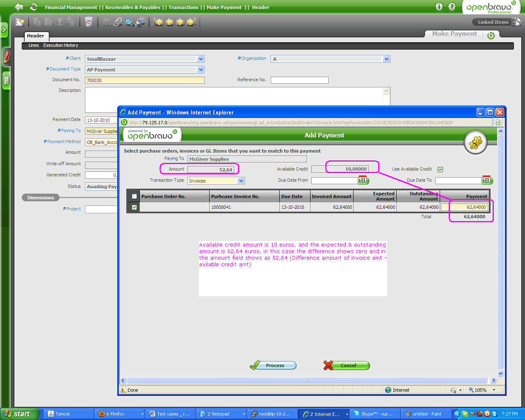
Task: Expand the Internet Explorer taskbar group
Action: coord(347,414)
